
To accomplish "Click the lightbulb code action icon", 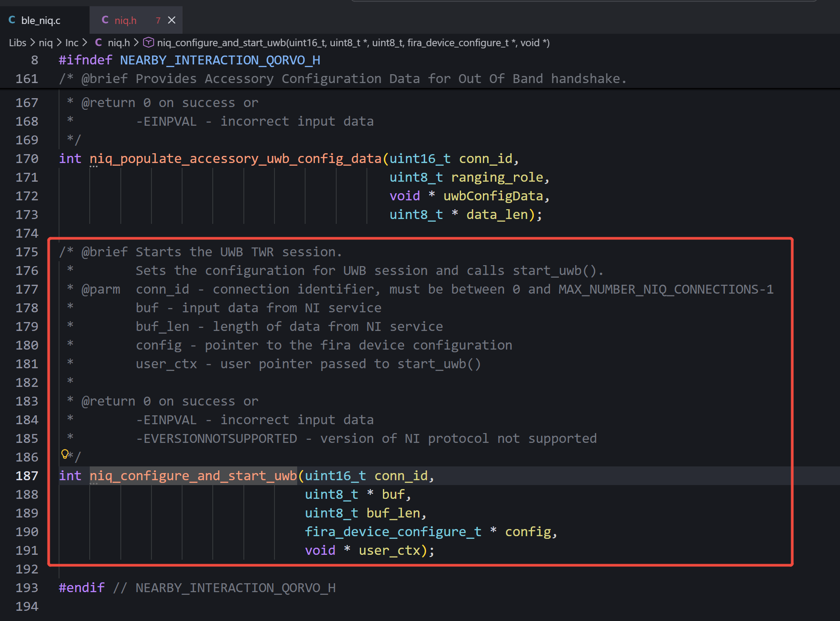I will 65,454.
